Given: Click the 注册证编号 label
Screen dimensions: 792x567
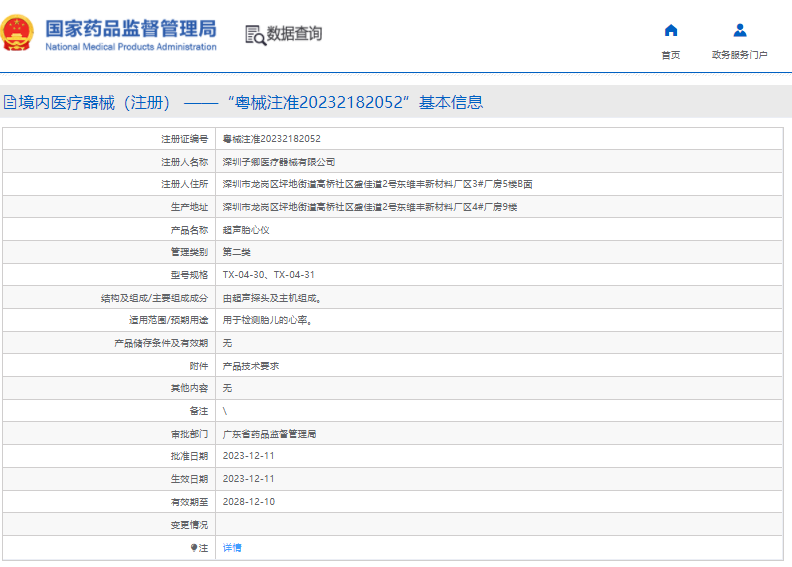Looking at the screenshot, I should click(x=184, y=139).
